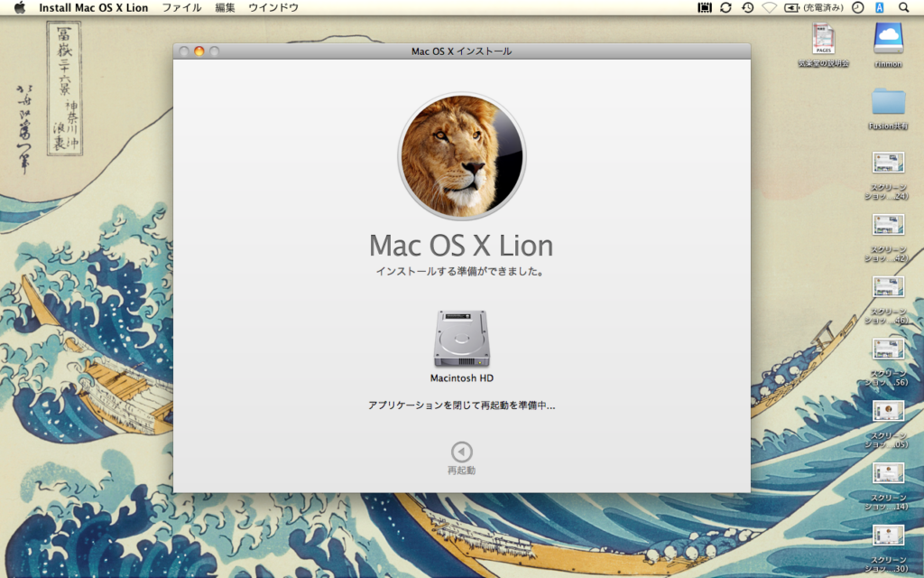The width and height of the screenshot is (924, 578).
Task: Select the Pages document on desktop
Action: tap(823, 40)
